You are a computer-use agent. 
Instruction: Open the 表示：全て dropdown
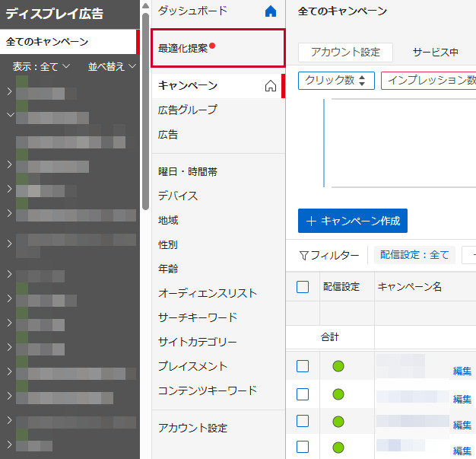(41, 67)
